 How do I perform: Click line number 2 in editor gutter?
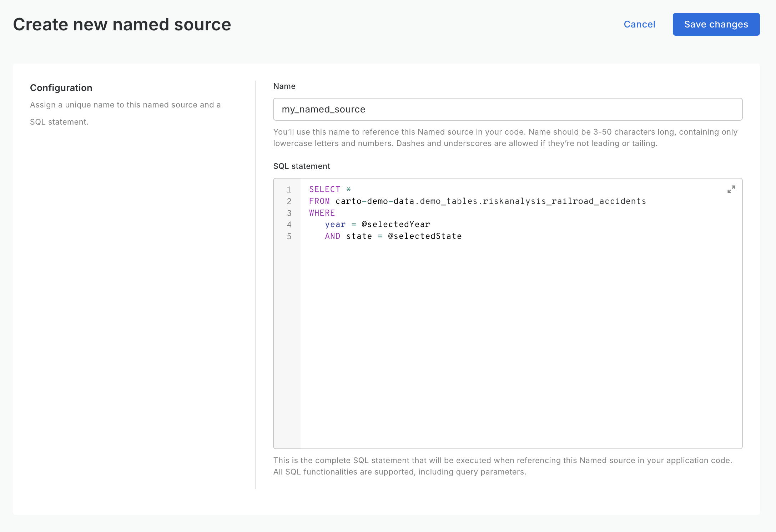(x=289, y=201)
